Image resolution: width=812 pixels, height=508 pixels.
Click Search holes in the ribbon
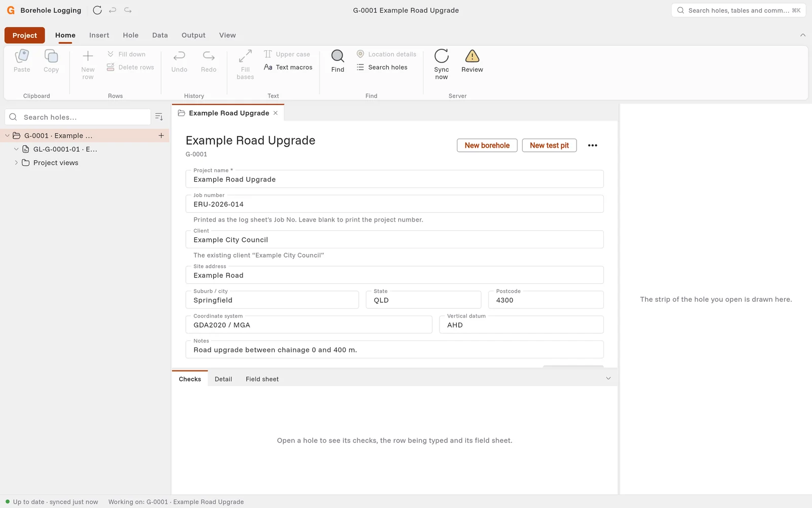coord(382,67)
